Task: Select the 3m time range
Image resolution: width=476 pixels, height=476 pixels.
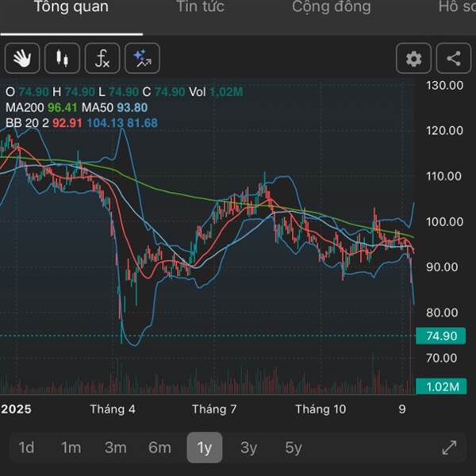Action: 115,447
